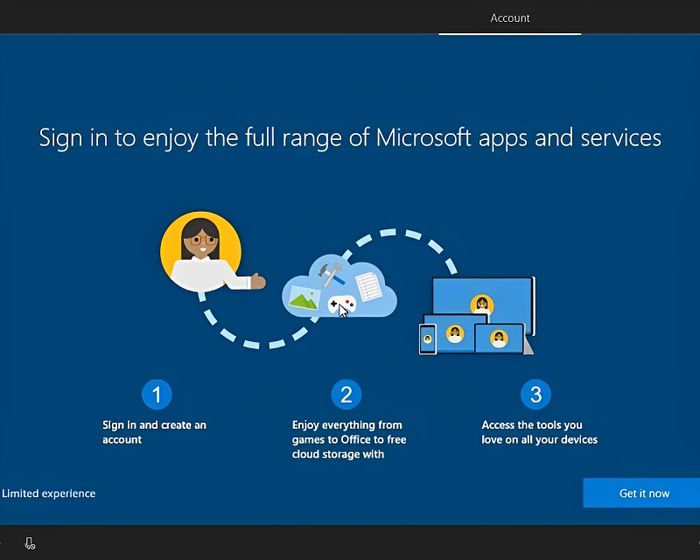
Task: Click the 'Sign in and create an account' text
Action: (x=154, y=432)
